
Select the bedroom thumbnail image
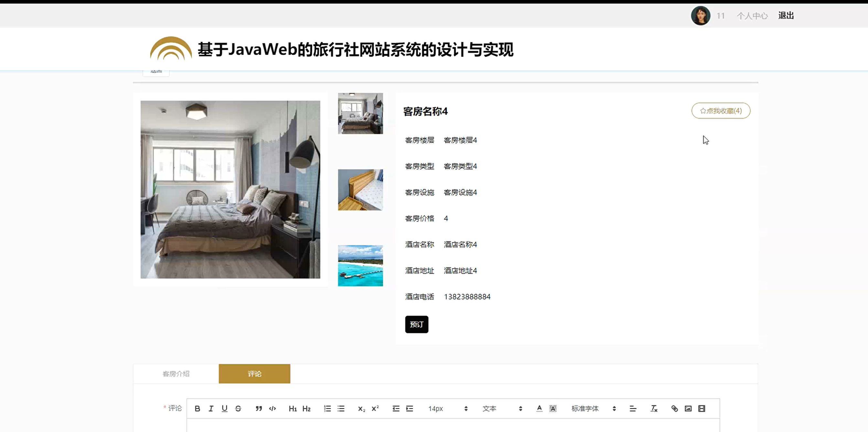(x=360, y=113)
